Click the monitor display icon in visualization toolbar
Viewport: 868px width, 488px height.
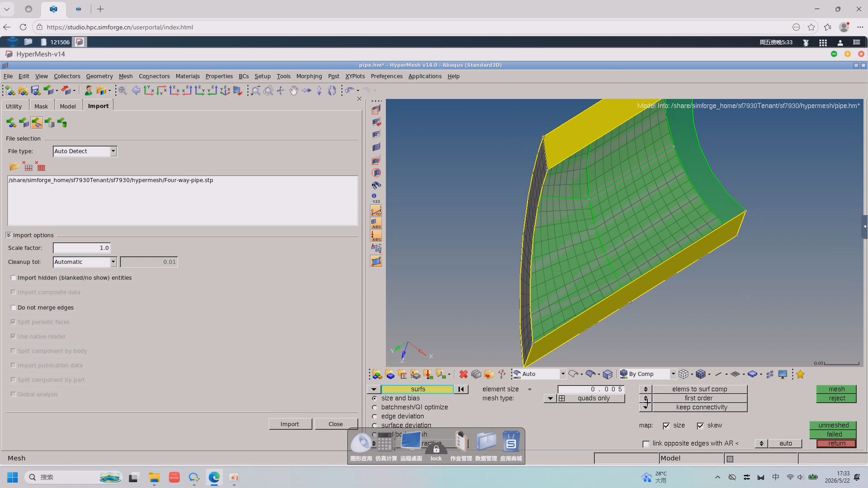pos(783,374)
